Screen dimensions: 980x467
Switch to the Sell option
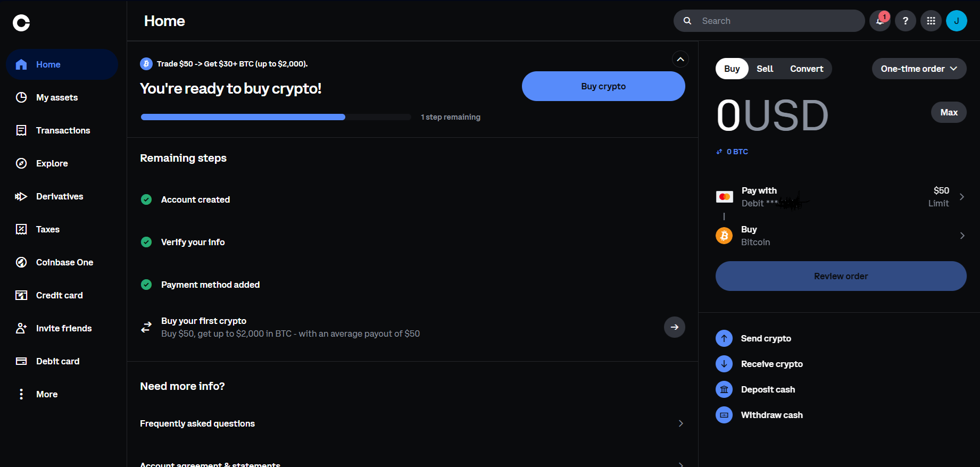point(765,69)
